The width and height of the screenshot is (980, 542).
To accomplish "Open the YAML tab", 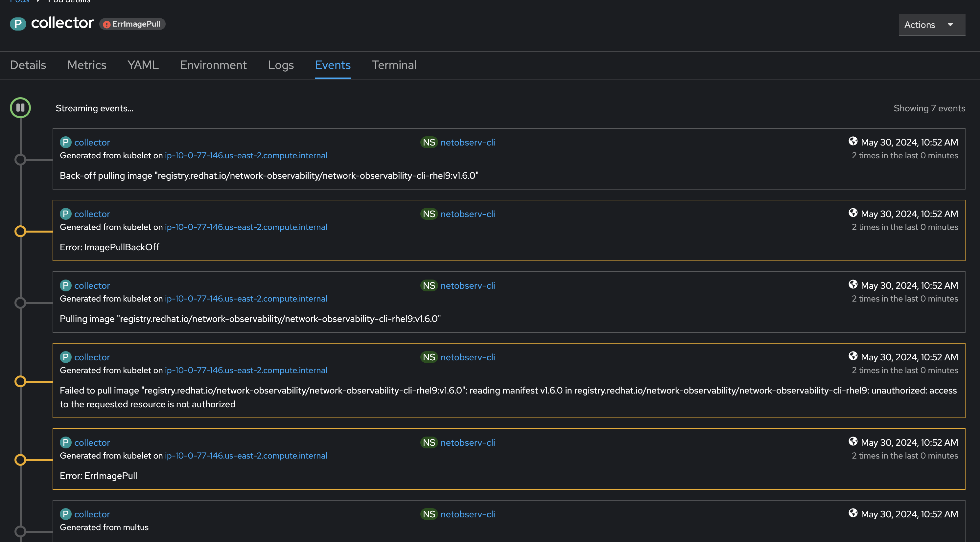I will coord(143,65).
